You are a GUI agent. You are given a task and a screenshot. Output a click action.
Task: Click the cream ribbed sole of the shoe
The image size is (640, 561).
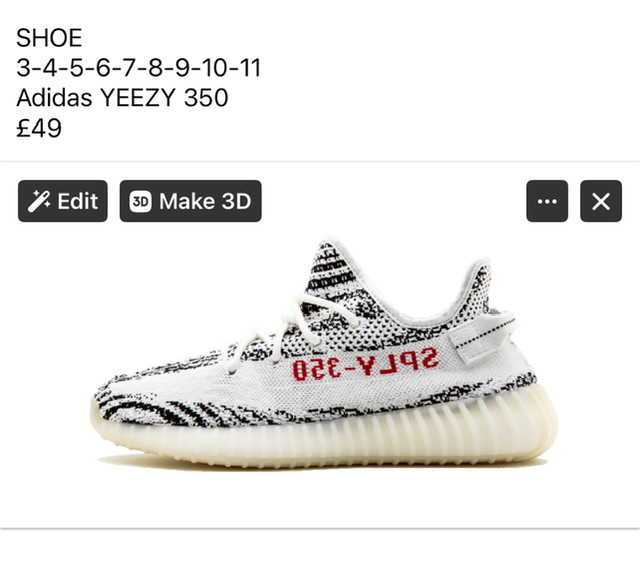pyautogui.click(x=327, y=435)
